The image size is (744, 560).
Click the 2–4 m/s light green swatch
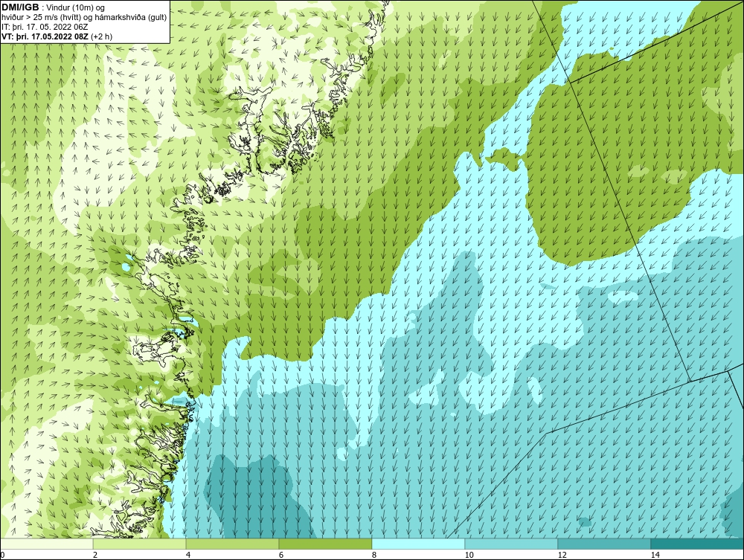140,544
